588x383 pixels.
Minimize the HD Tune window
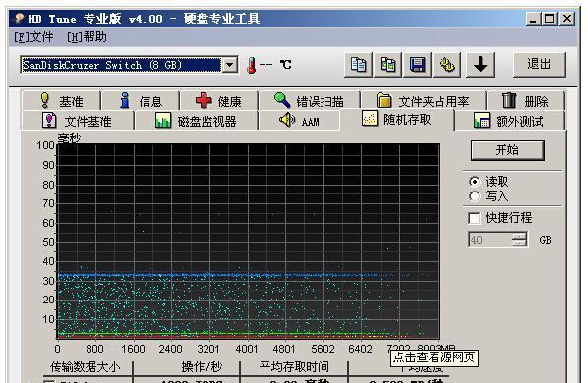click(x=534, y=19)
